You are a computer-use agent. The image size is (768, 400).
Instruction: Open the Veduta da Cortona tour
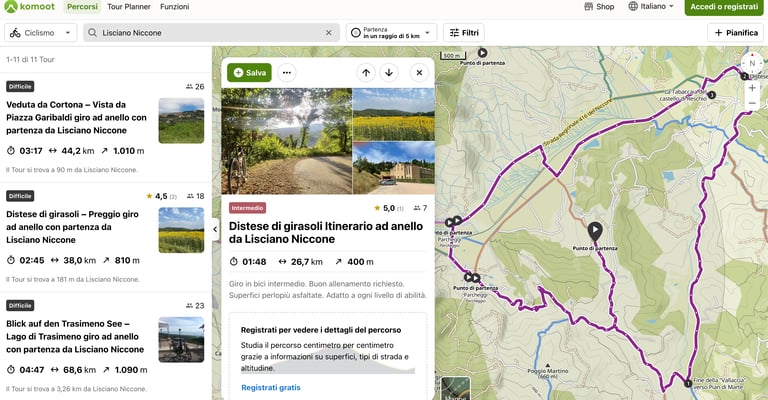76,118
